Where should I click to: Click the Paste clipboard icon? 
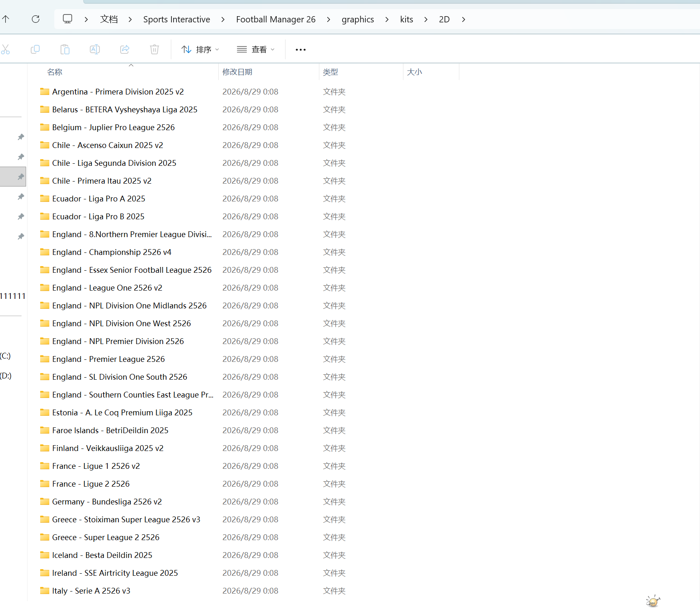coord(65,49)
